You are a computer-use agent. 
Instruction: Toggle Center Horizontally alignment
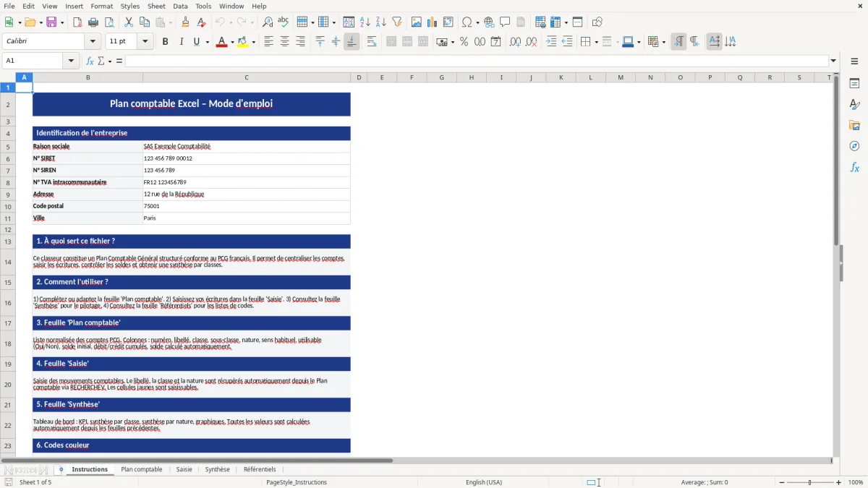[x=284, y=42]
